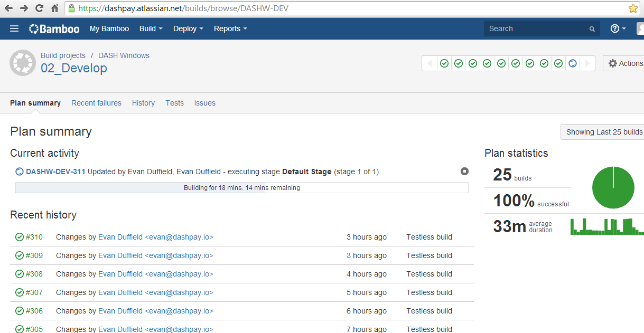Open the Reports dropdown menu
Screen dimensions: 644x333
[230, 28]
